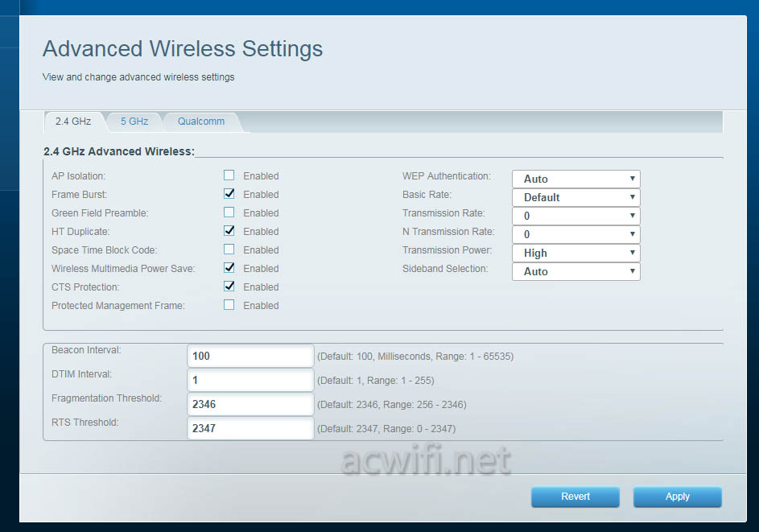
Task: Focus the DTIM Interval input field
Action: pos(250,381)
